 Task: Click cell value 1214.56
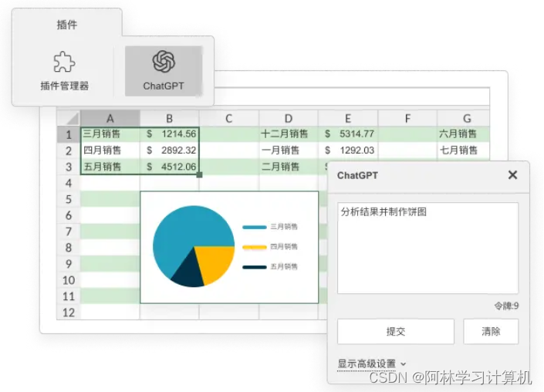170,134
